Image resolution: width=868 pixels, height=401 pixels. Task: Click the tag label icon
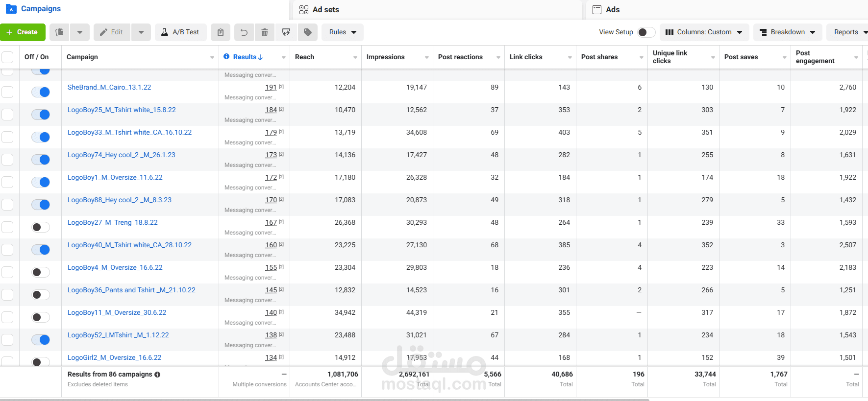tap(308, 32)
